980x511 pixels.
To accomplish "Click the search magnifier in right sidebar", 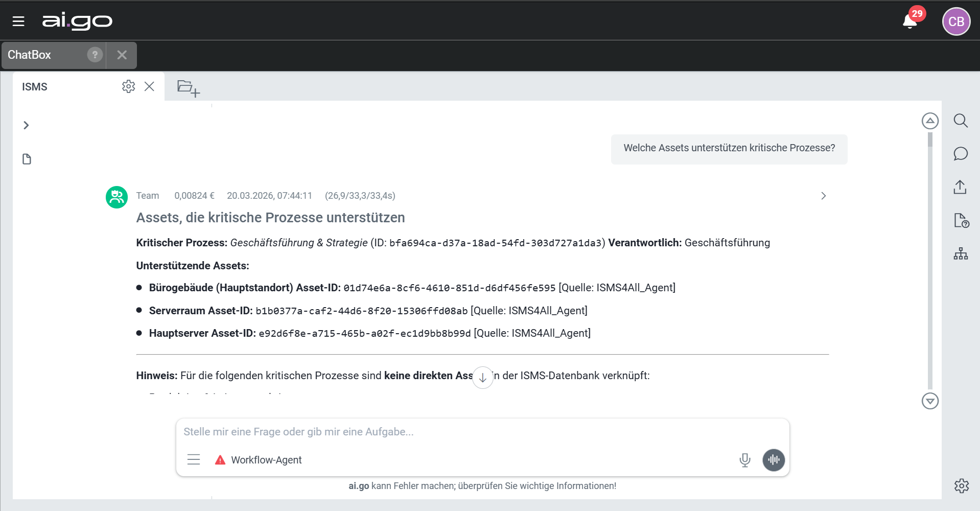I will (x=961, y=121).
